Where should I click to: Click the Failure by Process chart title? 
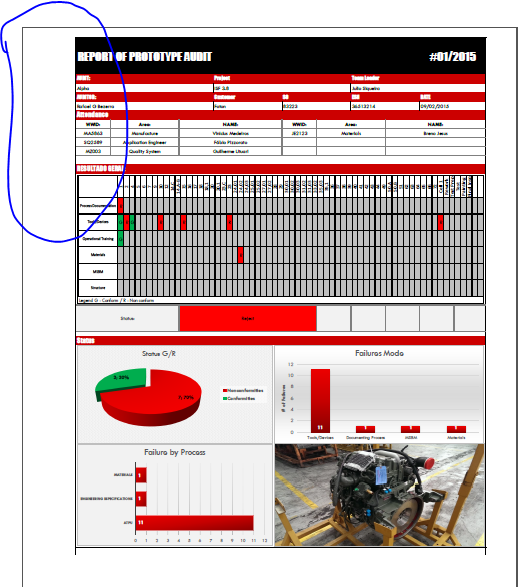coord(175,452)
